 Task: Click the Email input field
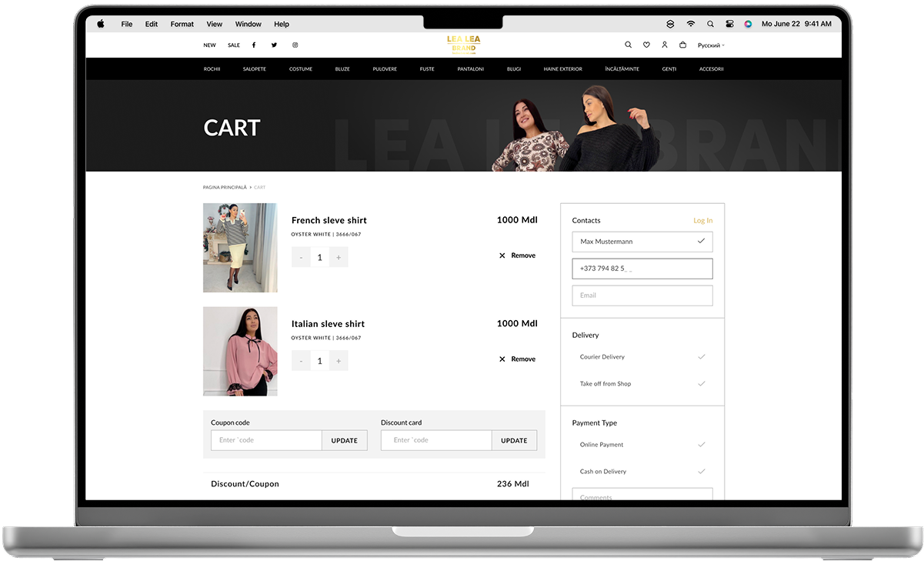pos(642,296)
